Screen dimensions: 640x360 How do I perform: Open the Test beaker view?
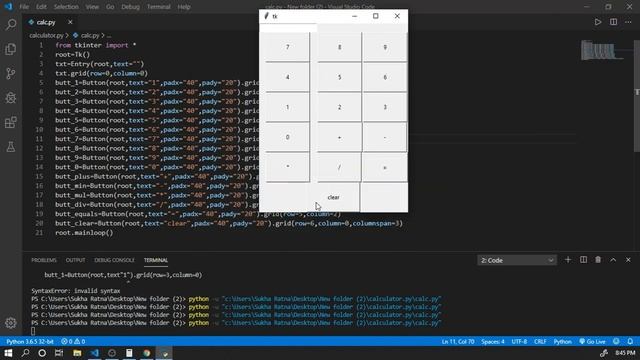pyautogui.click(x=11, y=147)
